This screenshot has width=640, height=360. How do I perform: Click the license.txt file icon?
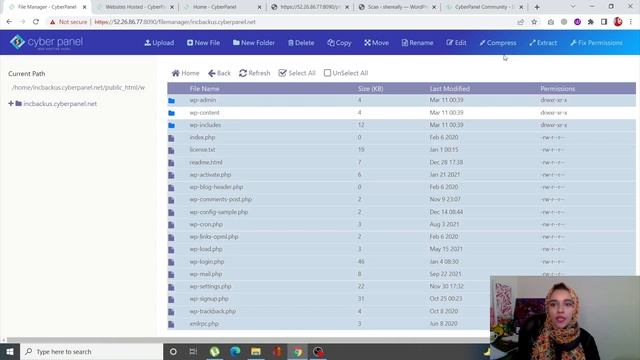tap(171, 150)
